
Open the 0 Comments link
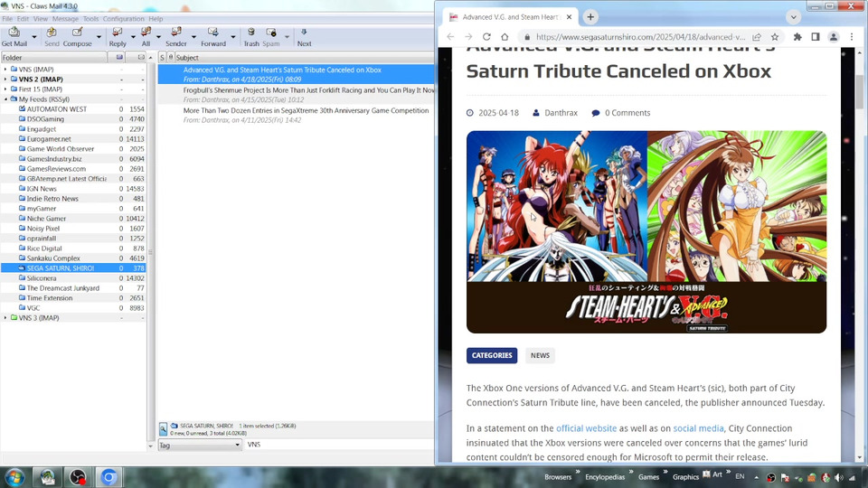[627, 113]
